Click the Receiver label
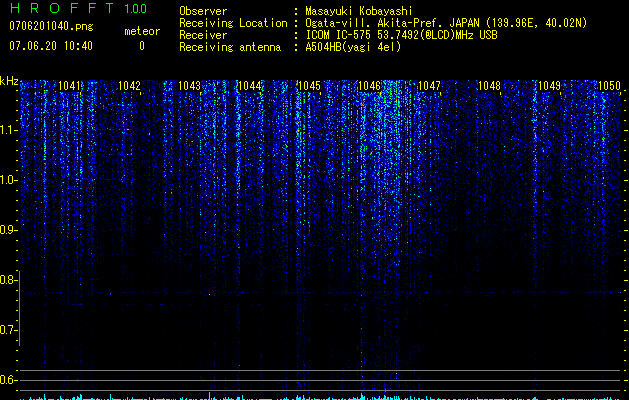Viewport: 629px width, 400px height. (x=203, y=35)
